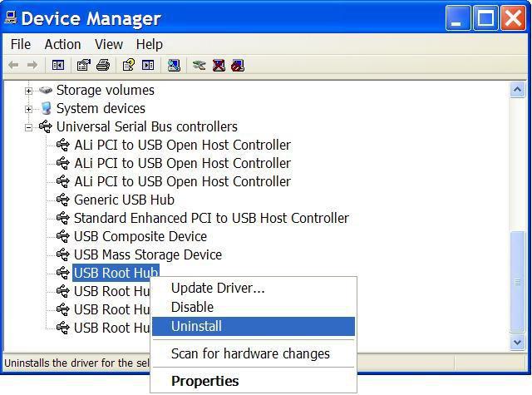Viewport: 532px width, 395px height.
Task: Open the View menu
Action: coord(109,44)
